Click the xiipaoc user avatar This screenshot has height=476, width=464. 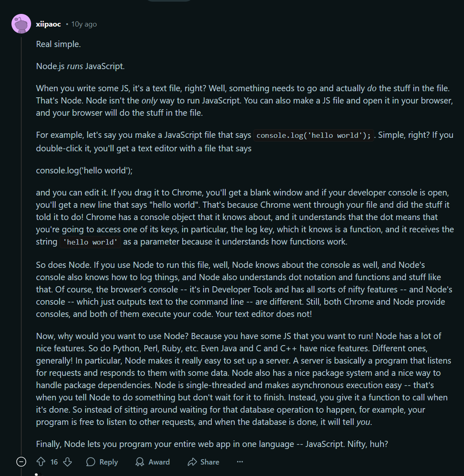[21, 24]
